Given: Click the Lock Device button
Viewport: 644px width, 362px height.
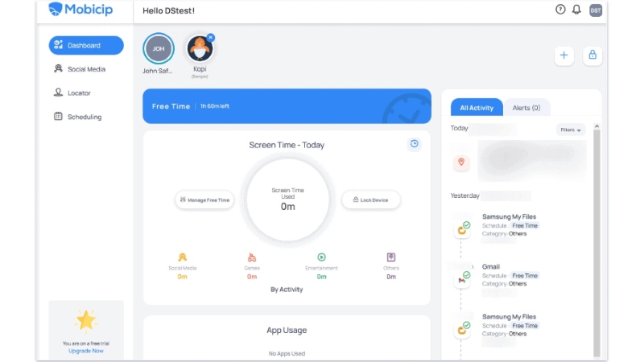Looking at the screenshot, I should [371, 200].
